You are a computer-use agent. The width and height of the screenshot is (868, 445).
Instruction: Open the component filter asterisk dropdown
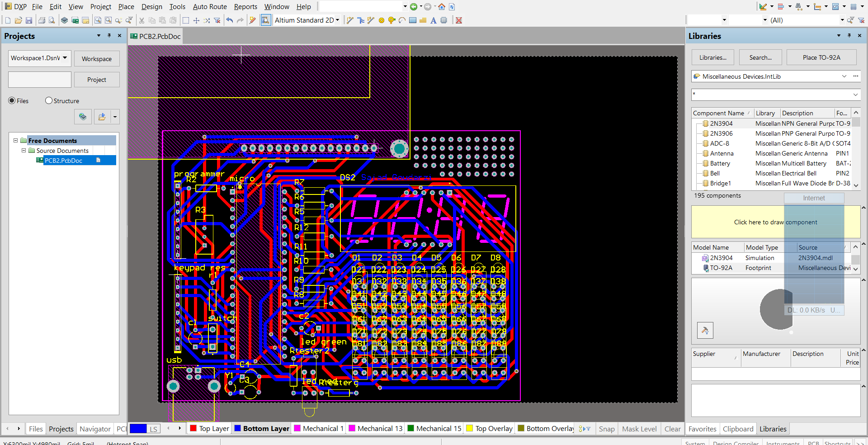(x=855, y=95)
